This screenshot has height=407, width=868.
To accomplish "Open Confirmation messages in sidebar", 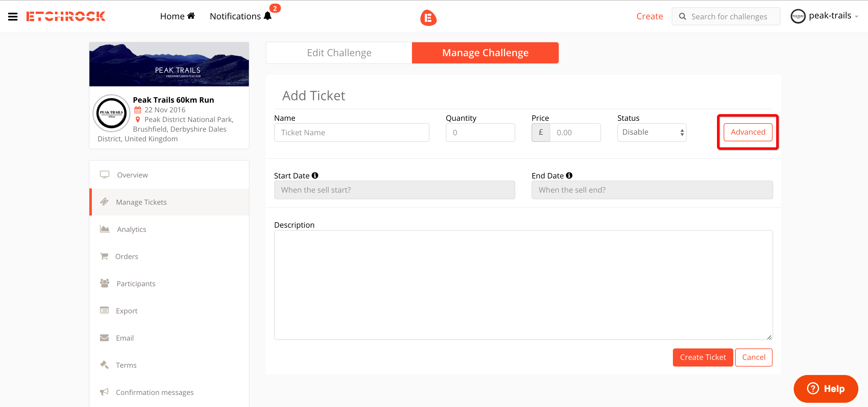I will pyautogui.click(x=154, y=392).
